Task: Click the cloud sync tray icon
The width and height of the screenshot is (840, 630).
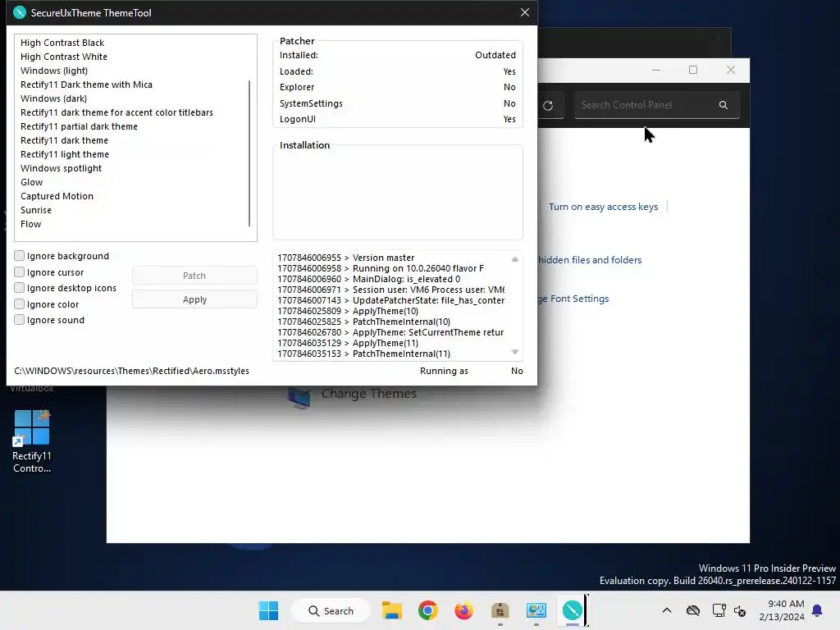Action: 692,610
